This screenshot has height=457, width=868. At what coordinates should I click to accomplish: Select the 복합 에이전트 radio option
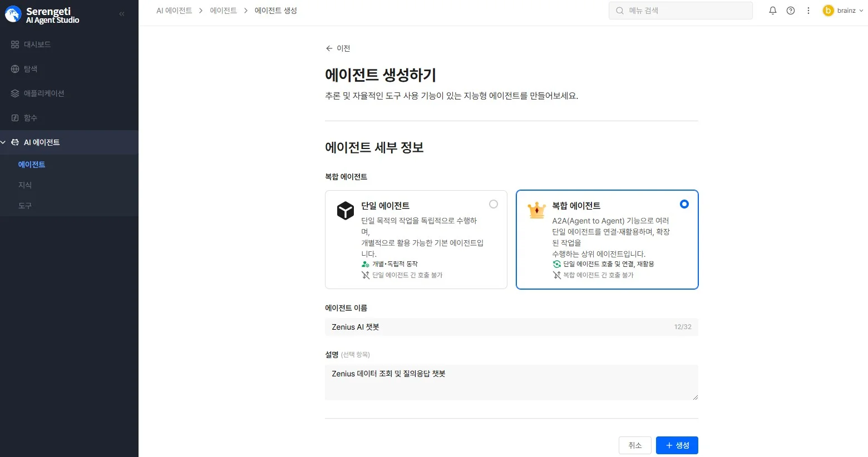[x=684, y=204]
